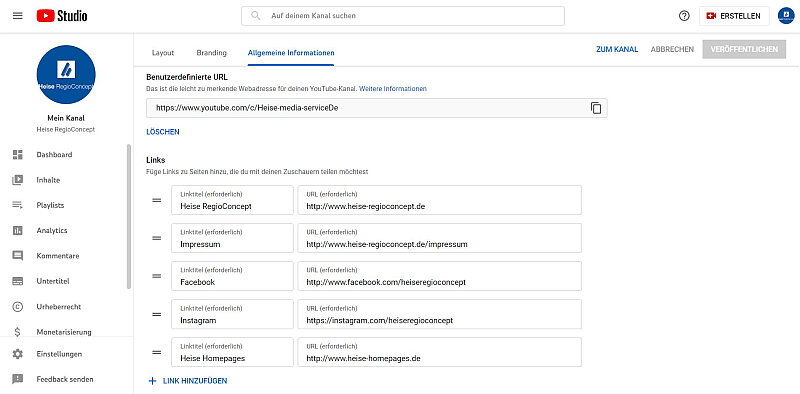Click the Dashboard icon in sidebar
The image size is (800, 394).
18,155
